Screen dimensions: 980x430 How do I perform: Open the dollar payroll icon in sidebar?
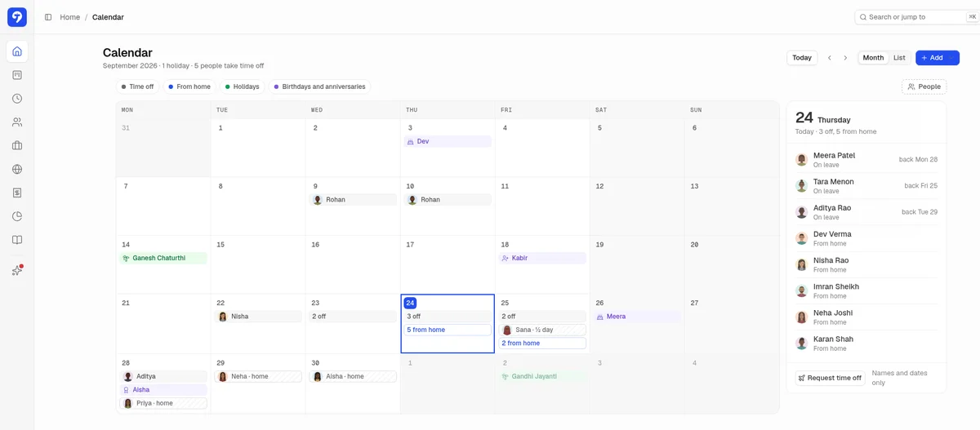tap(17, 193)
